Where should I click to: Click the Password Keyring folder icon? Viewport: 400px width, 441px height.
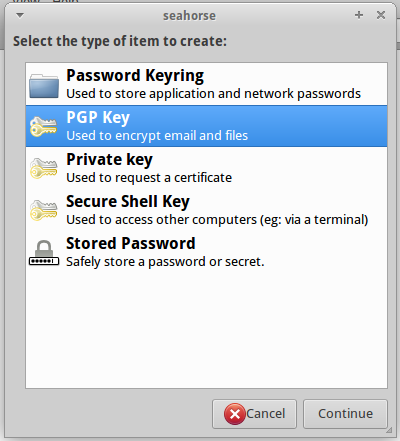(x=44, y=85)
